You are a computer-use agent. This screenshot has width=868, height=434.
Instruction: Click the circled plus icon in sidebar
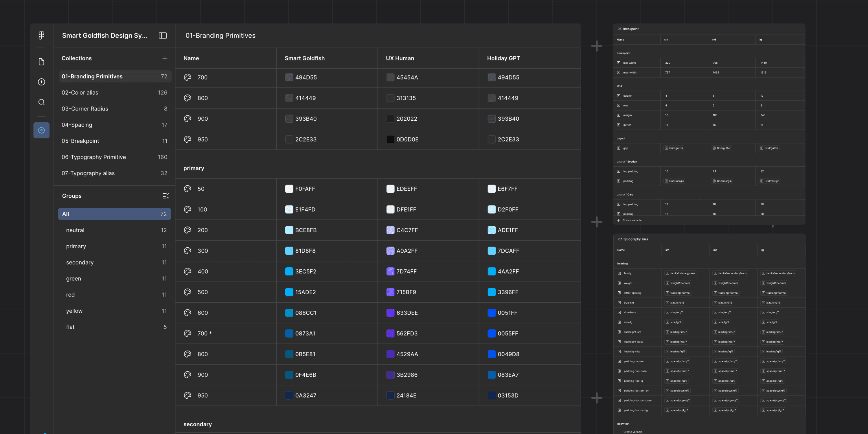41,82
